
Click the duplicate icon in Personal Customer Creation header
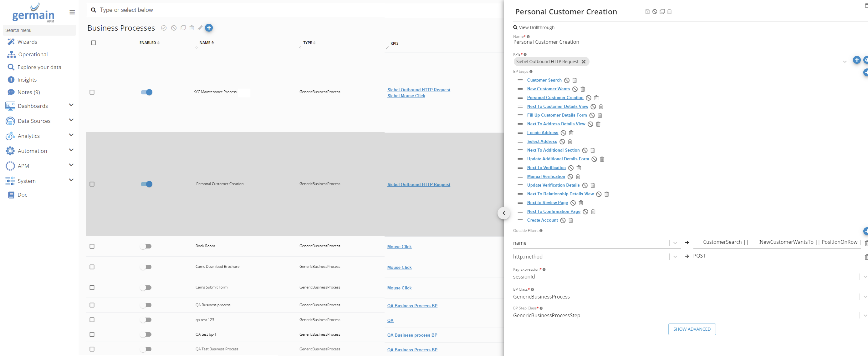tap(662, 12)
